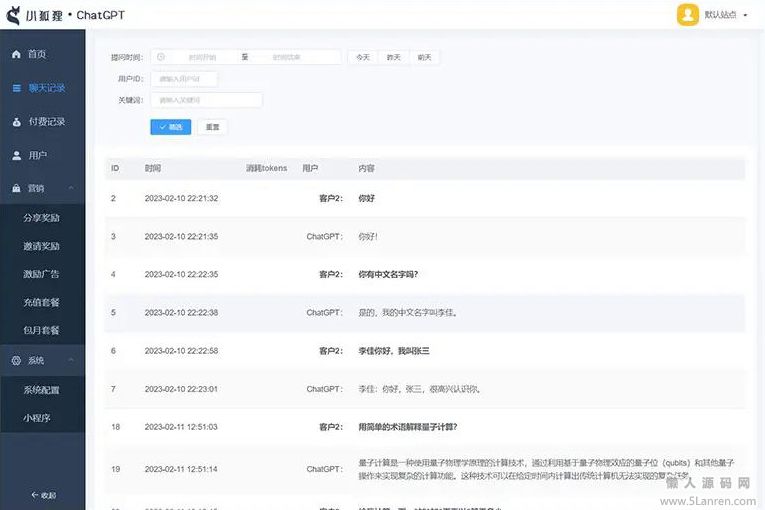Open 聊天记录 via its list icon
The image size is (765, 510).
[16, 88]
